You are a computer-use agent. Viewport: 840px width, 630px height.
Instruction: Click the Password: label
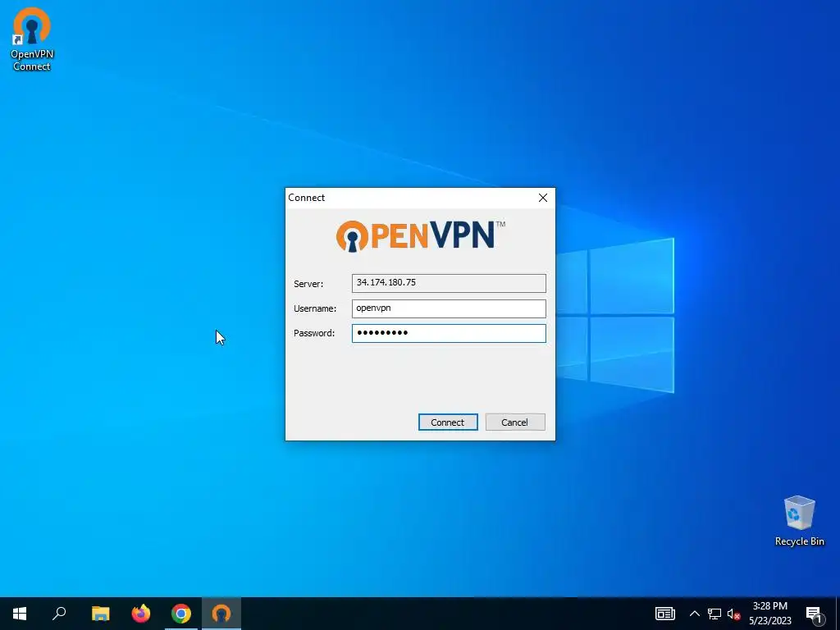click(x=314, y=333)
